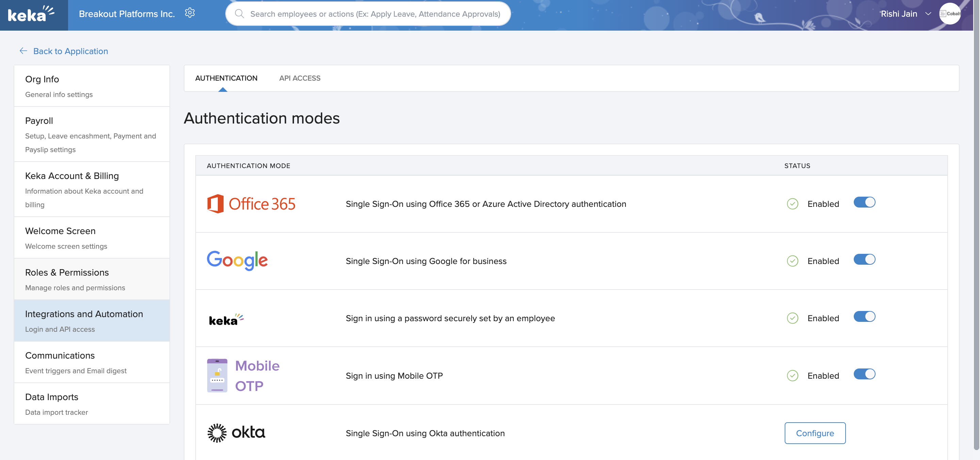This screenshot has width=980, height=460.
Task: Click the Mobile OTP phone icon
Action: pyautogui.click(x=217, y=375)
